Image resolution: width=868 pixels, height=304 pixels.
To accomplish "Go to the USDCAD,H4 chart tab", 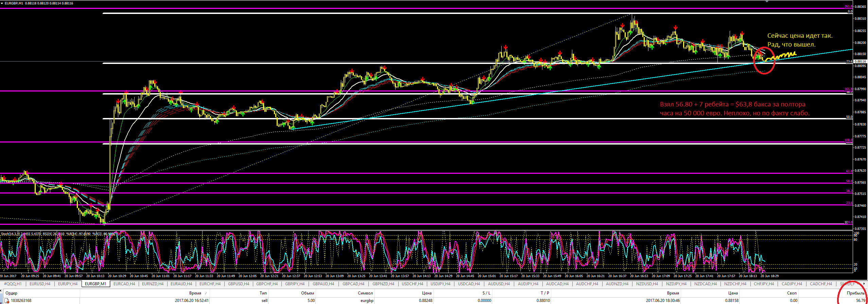I will coord(469,284).
